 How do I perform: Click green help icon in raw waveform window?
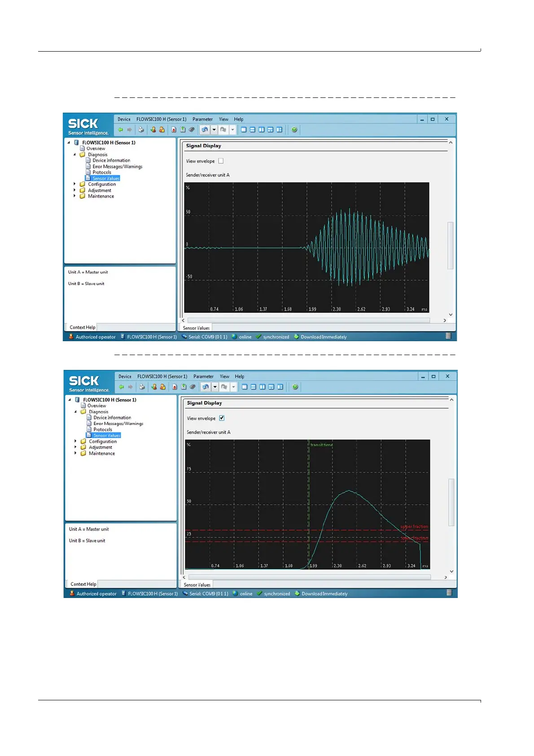294,130
